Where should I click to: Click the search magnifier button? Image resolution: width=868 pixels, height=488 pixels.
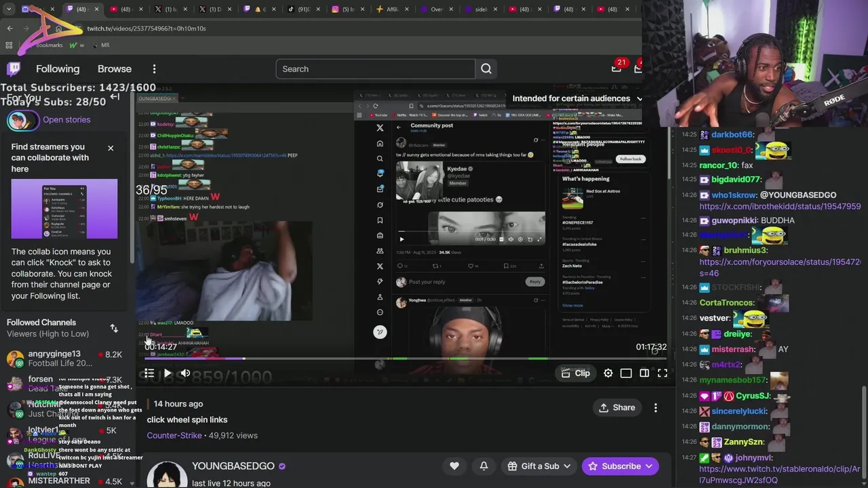pyautogui.click(x=486, y=68)
